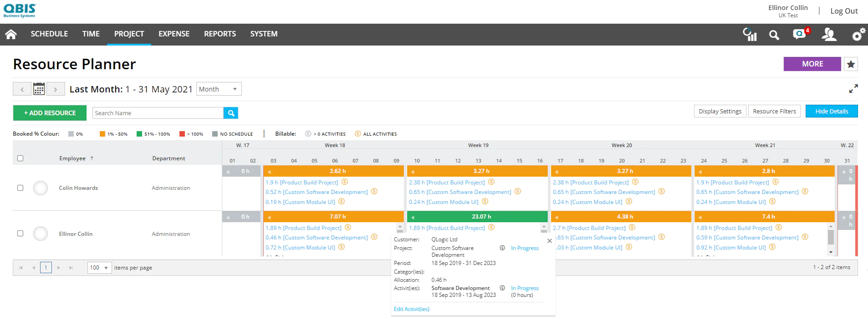
Task: Go to the home page icon
Action: 11,34
